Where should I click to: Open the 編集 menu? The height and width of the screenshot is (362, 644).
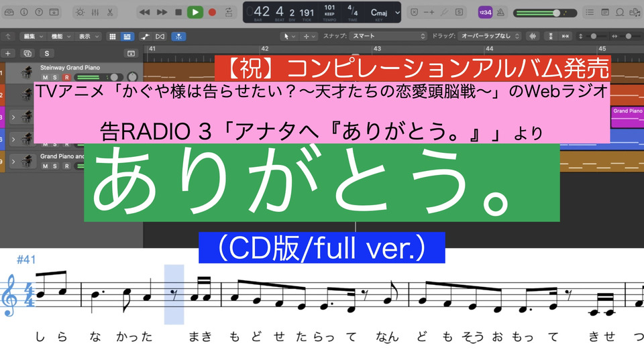[33, 36]
